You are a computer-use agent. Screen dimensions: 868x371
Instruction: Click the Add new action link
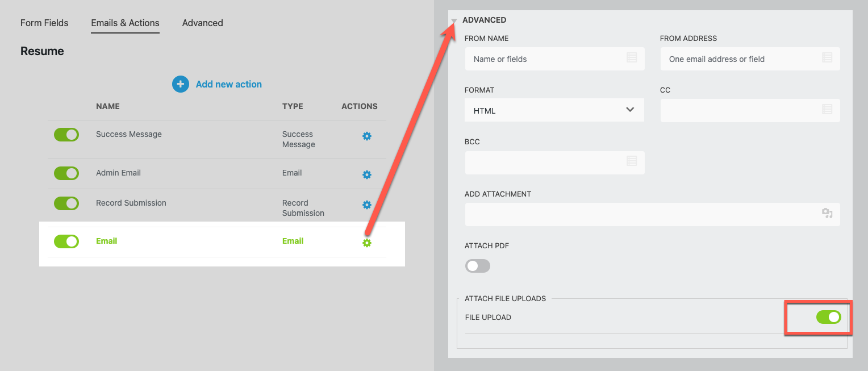pyautogui.click(x=228, y=84)
